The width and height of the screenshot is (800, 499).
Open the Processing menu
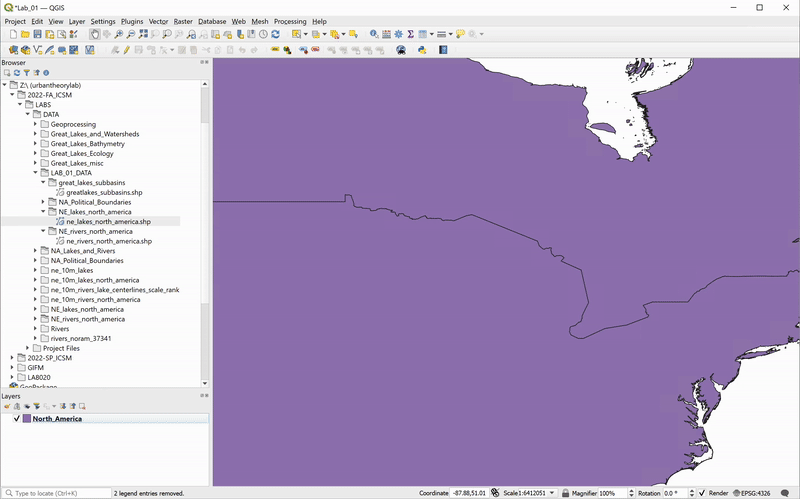click(290, 21)
